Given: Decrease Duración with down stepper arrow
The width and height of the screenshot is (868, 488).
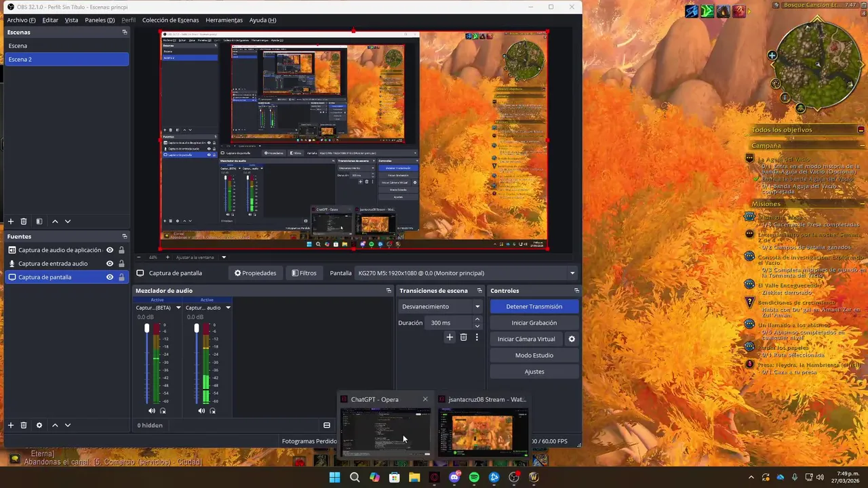Looking at the screenshot, I should [477, 326].
